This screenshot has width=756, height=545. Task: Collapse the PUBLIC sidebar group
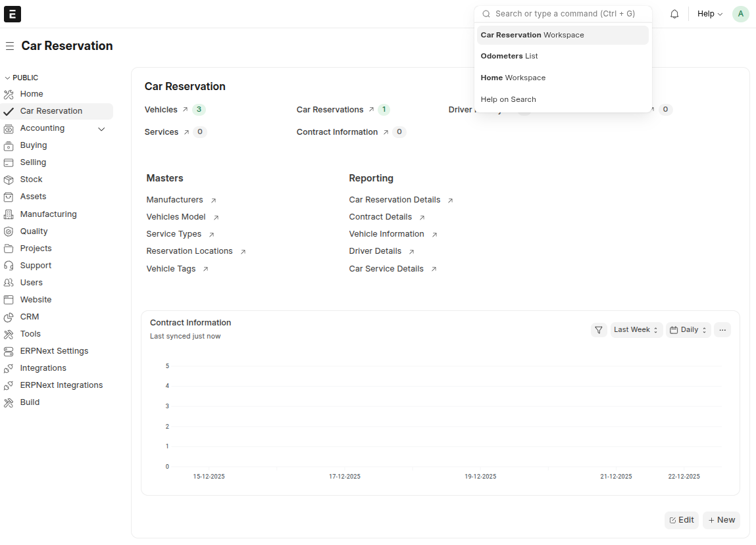pyautogui.click(x=21, y=78)
